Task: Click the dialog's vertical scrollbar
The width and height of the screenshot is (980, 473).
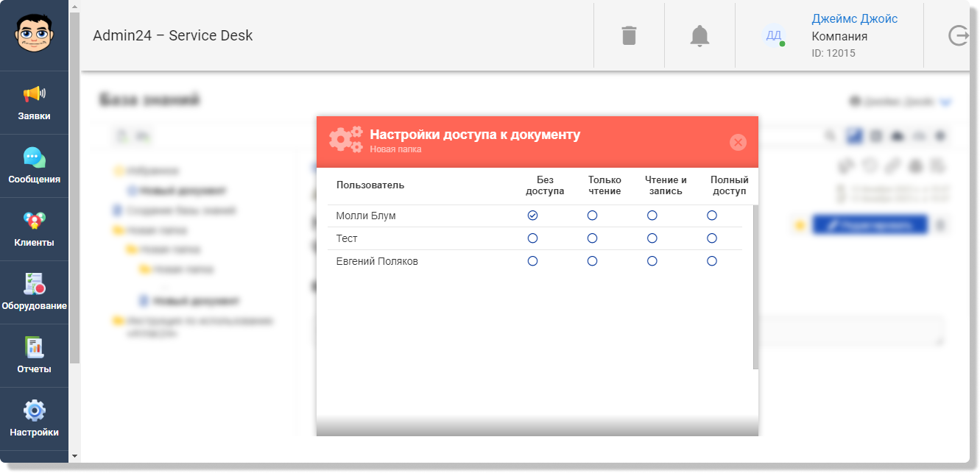Action: point(755,287)
